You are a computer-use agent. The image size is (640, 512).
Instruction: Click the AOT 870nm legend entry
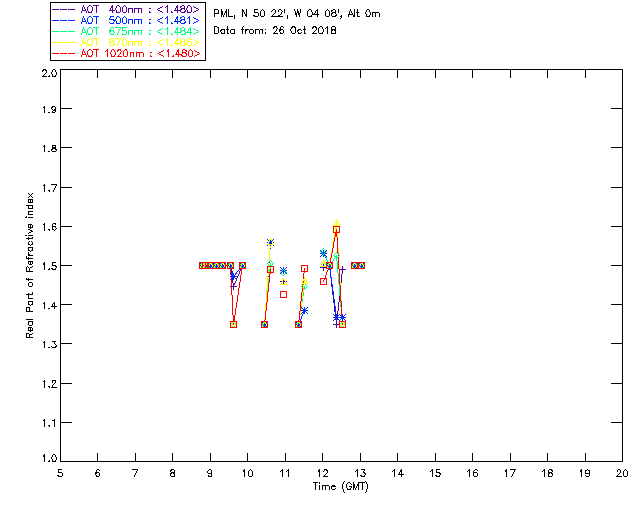click(x=126, y=42)
